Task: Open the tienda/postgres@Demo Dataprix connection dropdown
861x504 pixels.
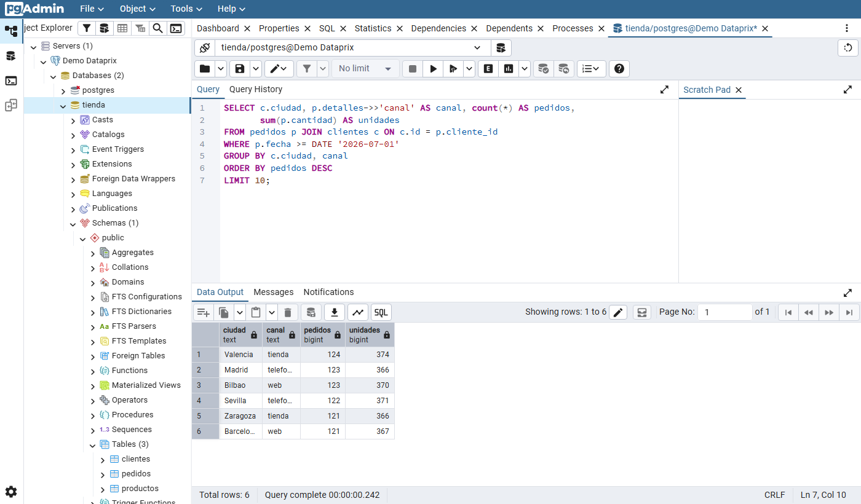Action: click(x=477, y=48)
